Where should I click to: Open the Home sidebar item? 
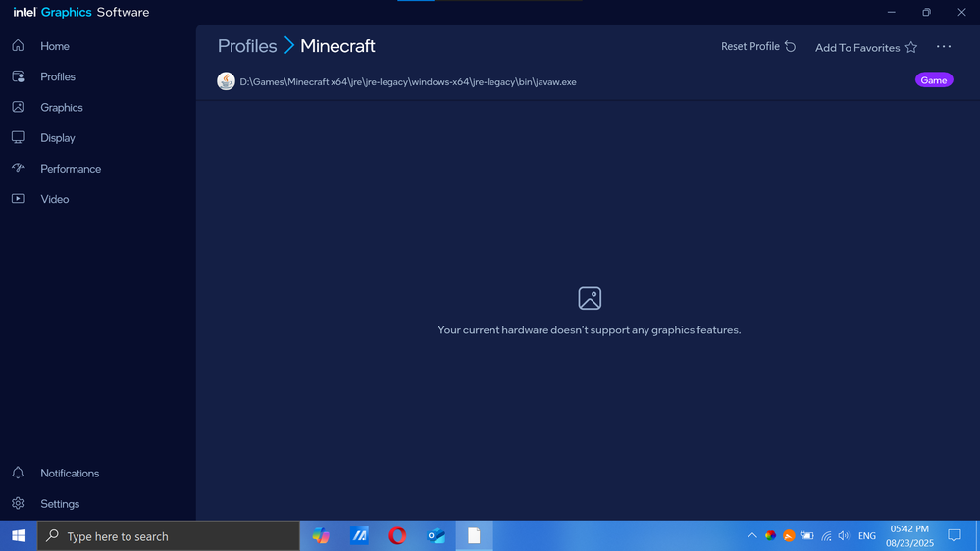tap(54, 46)
